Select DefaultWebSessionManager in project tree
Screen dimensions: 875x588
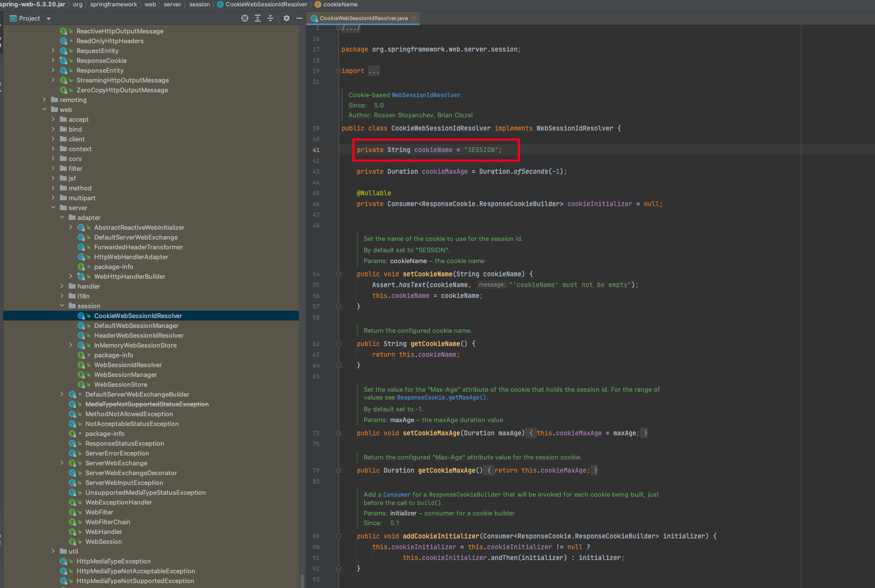136,325
